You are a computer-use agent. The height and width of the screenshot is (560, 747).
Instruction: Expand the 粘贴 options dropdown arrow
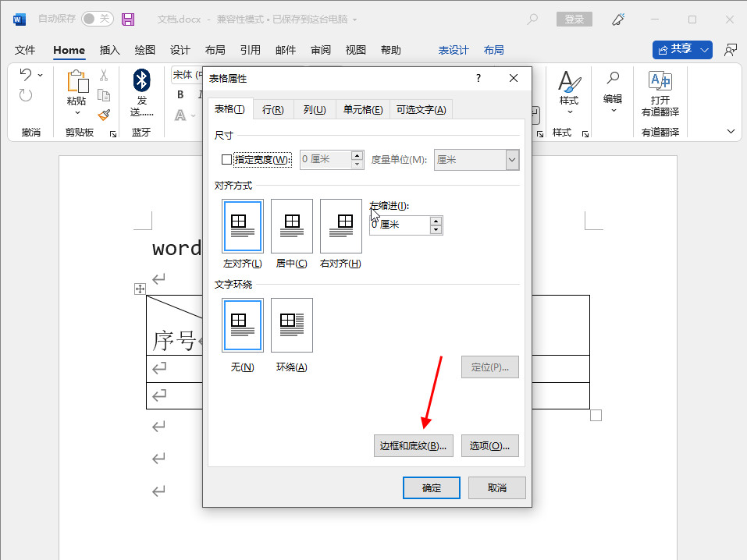coord(77,113)
